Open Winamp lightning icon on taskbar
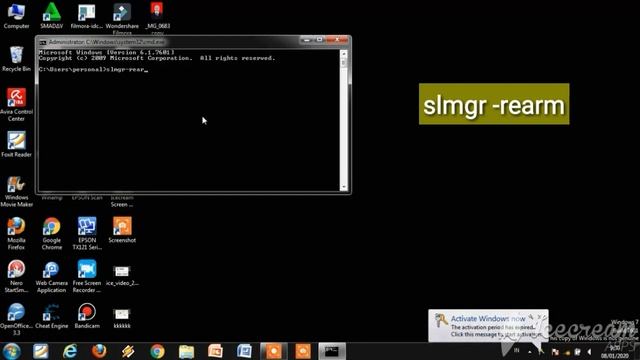 (128, 351)
